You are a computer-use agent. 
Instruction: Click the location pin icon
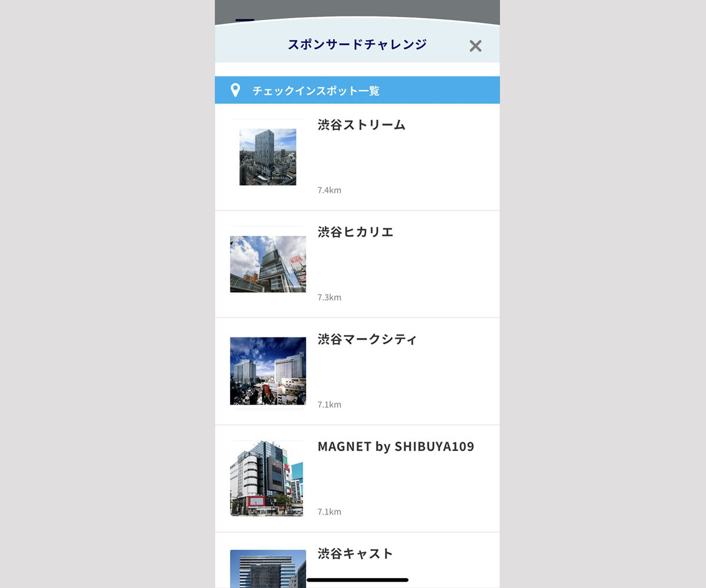tap(235, 90)
